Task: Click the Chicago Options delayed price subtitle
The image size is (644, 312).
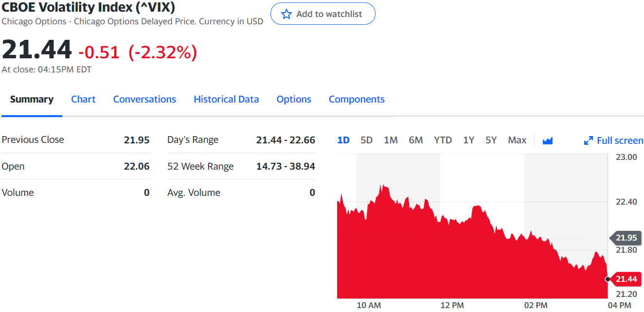Action: [x=132, y=21]
